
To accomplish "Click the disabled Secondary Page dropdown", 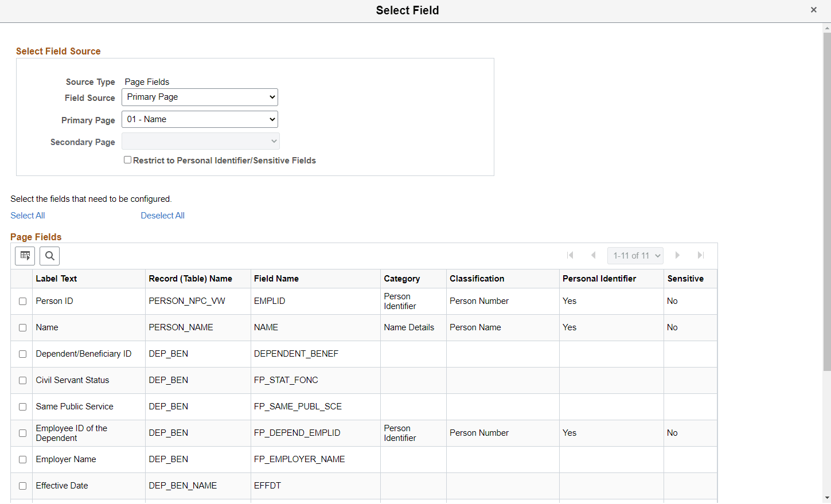I will pyautogui.click(x=200, y=141).
